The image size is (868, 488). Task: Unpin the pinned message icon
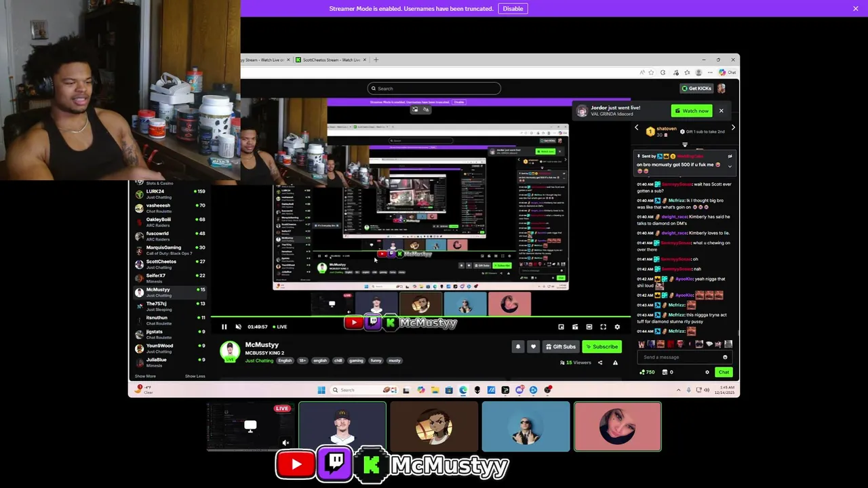coord(730,157)
